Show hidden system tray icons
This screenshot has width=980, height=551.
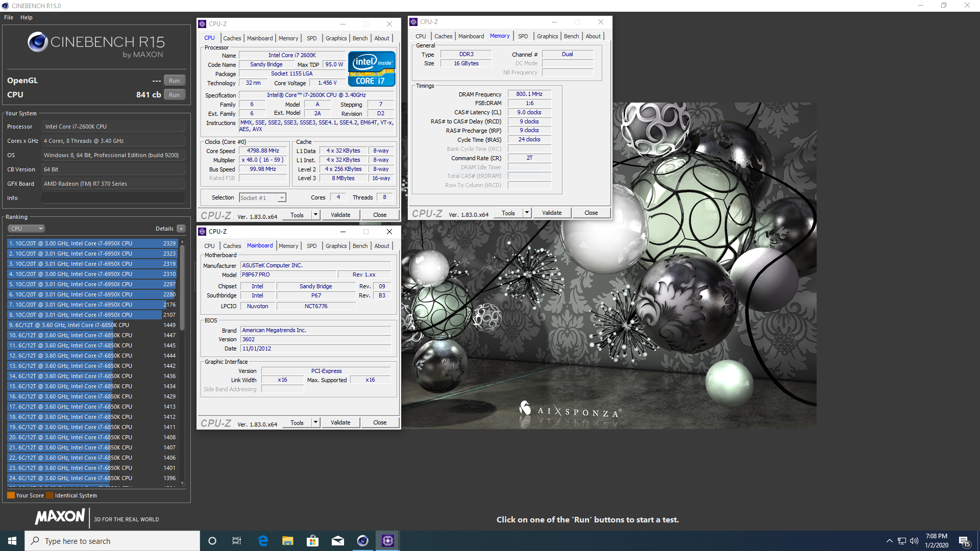[889, 541]
